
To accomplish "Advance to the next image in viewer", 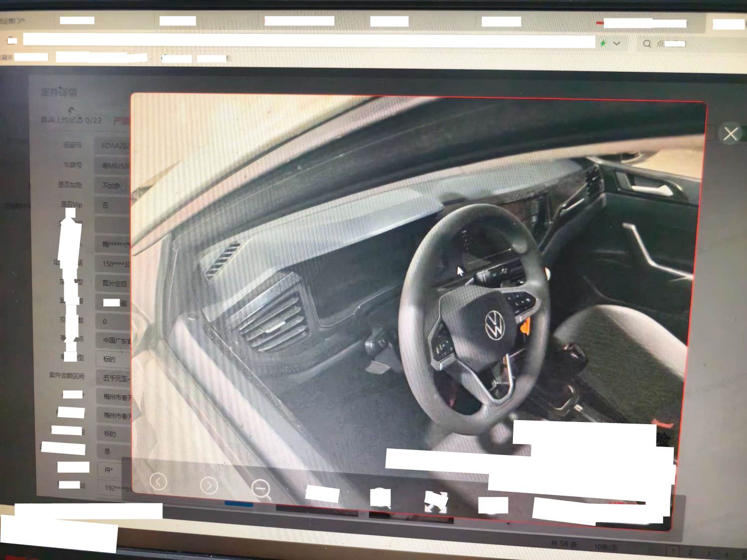I will click(x=209, y=485).
